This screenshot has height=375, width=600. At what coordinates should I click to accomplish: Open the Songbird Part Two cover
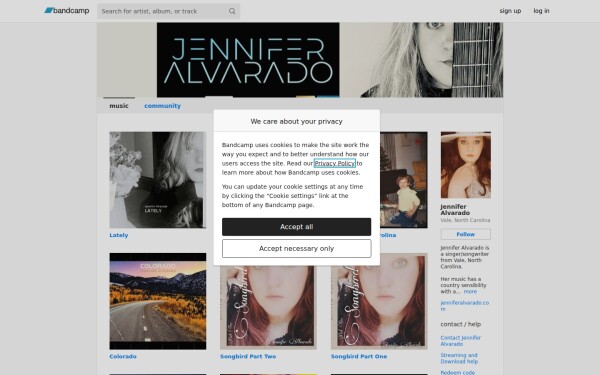[x=268, y=307]
